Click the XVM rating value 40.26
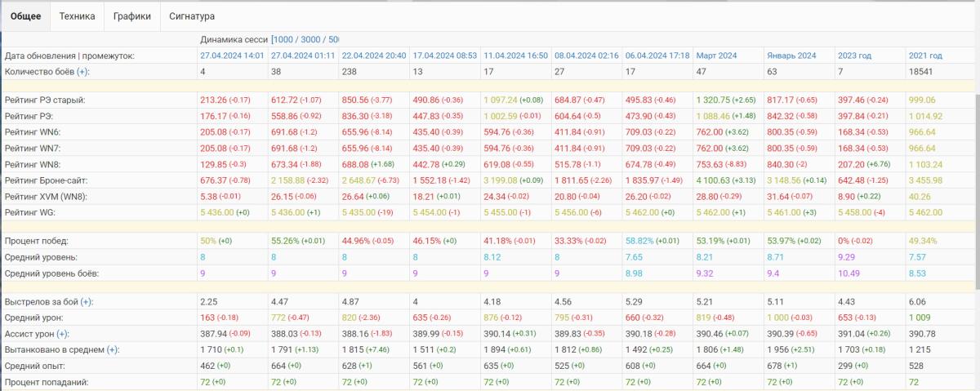 (920, 196)
